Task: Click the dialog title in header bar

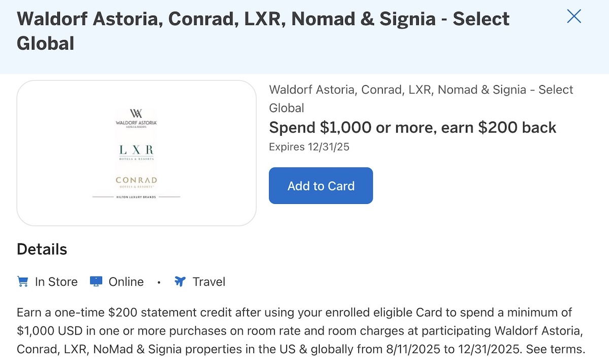Action: (x=263, y=31)
